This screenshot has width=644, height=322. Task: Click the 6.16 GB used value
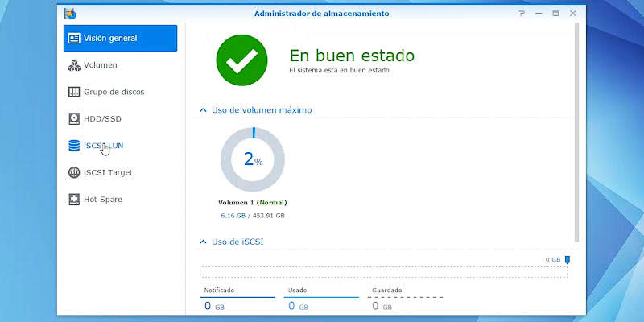point(233,215)
